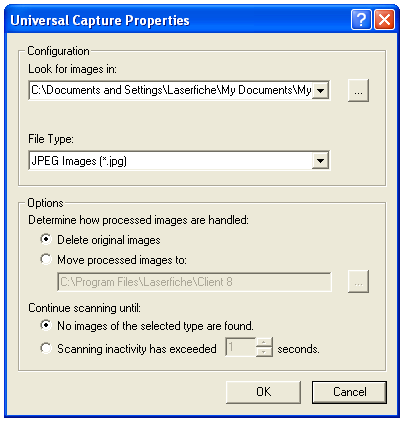Click the inactivity seconds value field
The height and width of the screenshot is (422, 404).
241,347
